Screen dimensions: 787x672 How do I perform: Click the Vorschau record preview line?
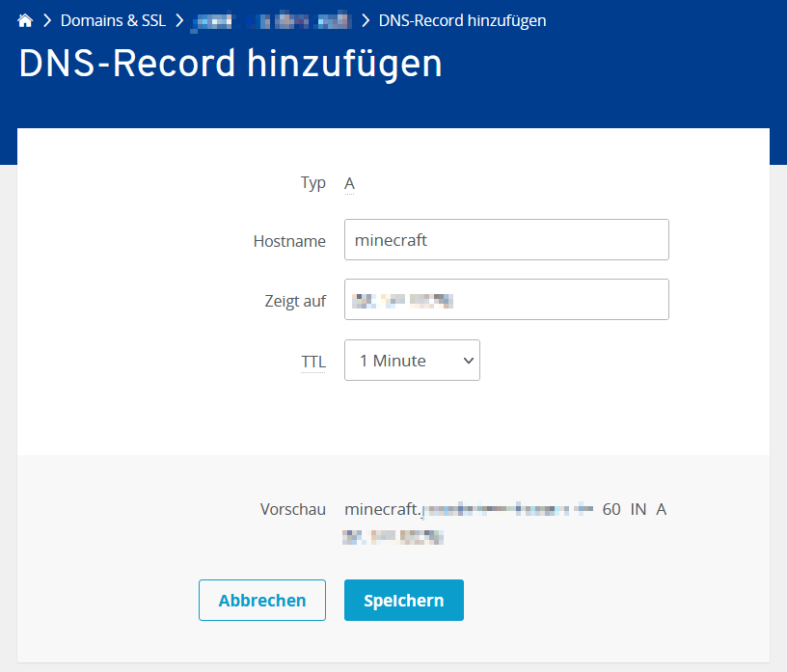tap(505, 510)
